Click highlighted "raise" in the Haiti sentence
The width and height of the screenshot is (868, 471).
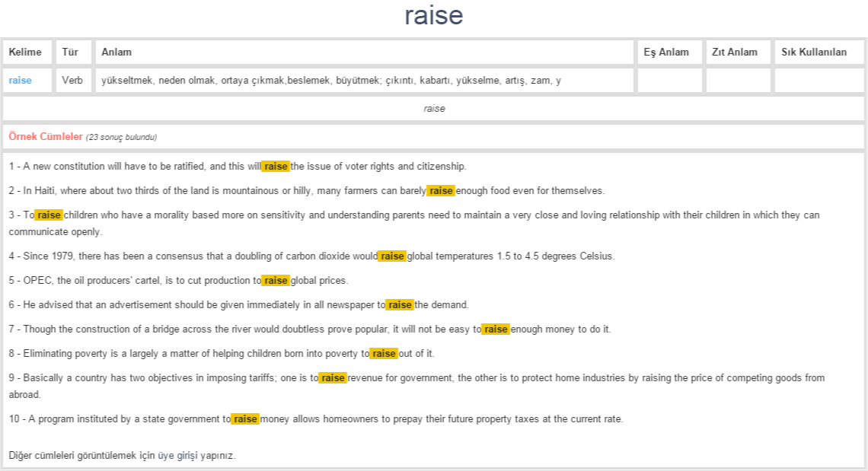pos(441,191)
